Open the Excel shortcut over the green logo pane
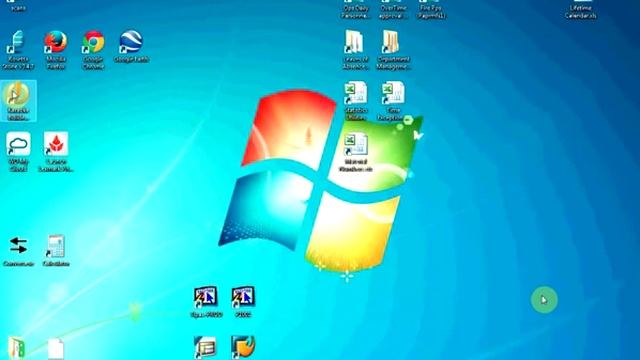 click(356, 152)
